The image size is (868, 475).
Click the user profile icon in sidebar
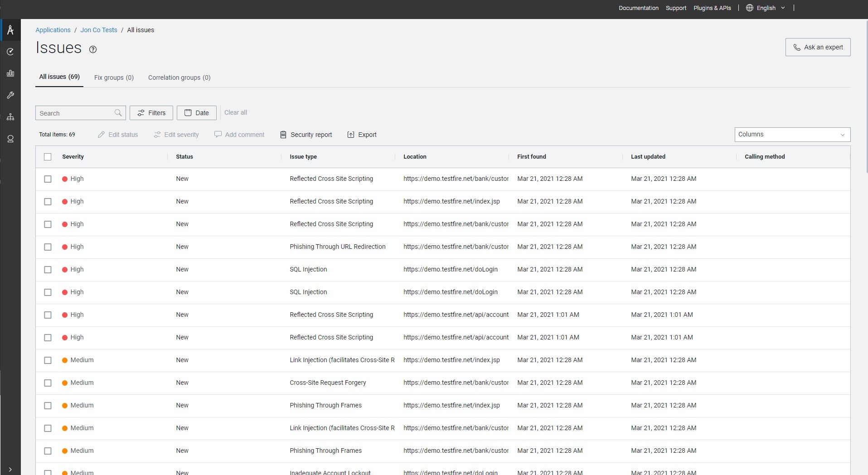pos(10,139)
